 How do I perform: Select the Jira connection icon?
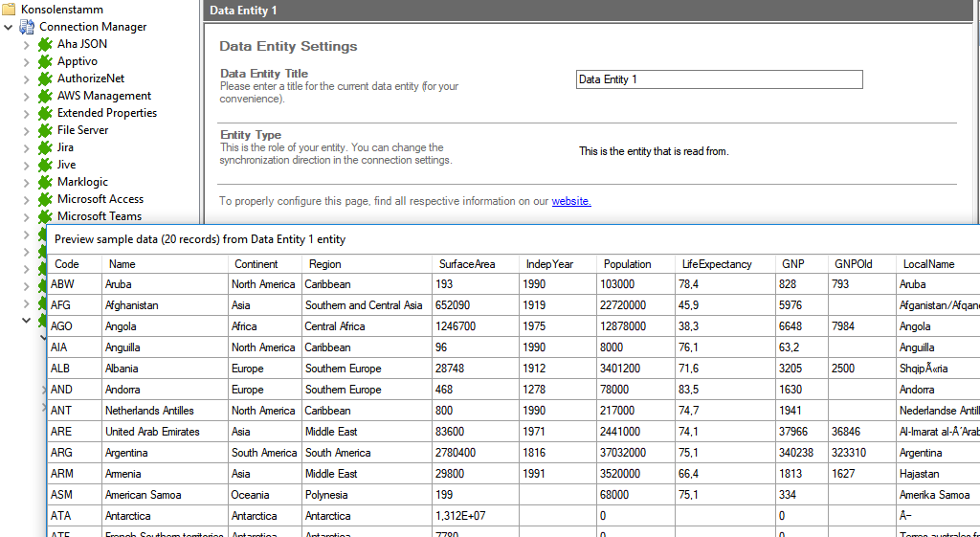pyautogui.click(x=44, y=147)
